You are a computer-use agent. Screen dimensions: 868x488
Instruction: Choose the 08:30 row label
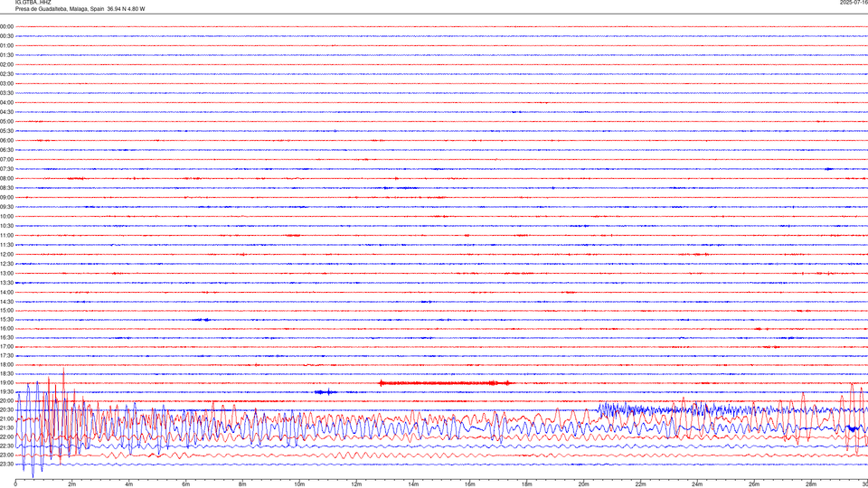[6, 188]
